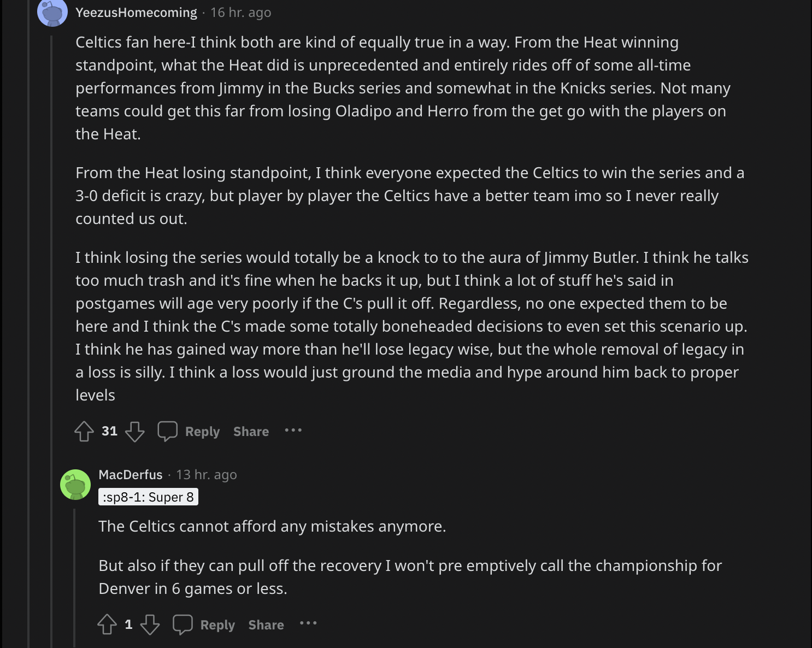Click the "16 hr. ago" timestamp

241,13
